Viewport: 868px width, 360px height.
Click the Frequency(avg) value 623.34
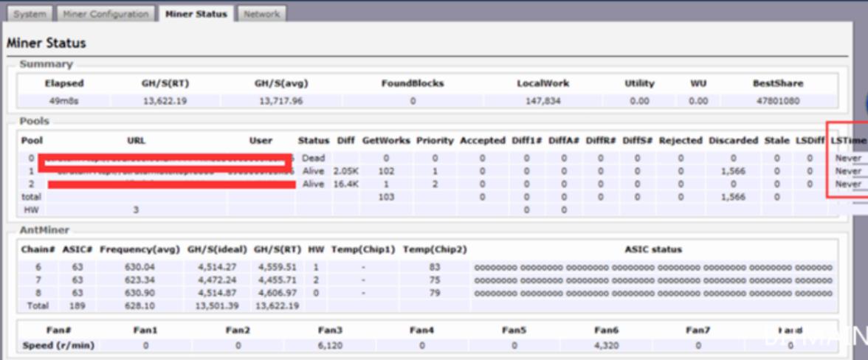[x=139, y=280]
